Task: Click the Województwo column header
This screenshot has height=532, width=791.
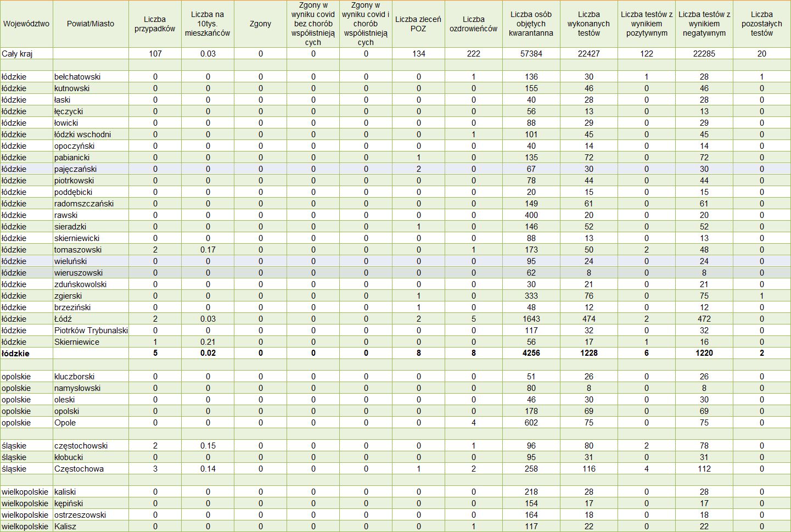Action: 26,24
